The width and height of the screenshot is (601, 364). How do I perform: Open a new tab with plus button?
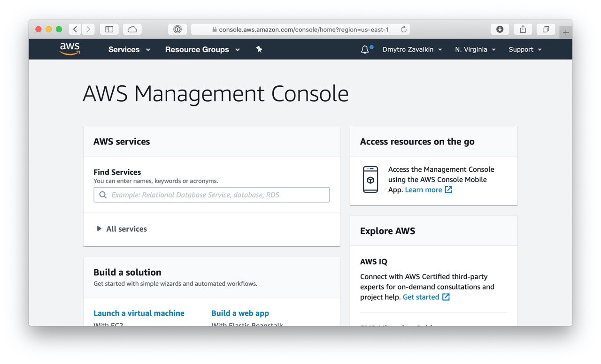pos(566,32)
